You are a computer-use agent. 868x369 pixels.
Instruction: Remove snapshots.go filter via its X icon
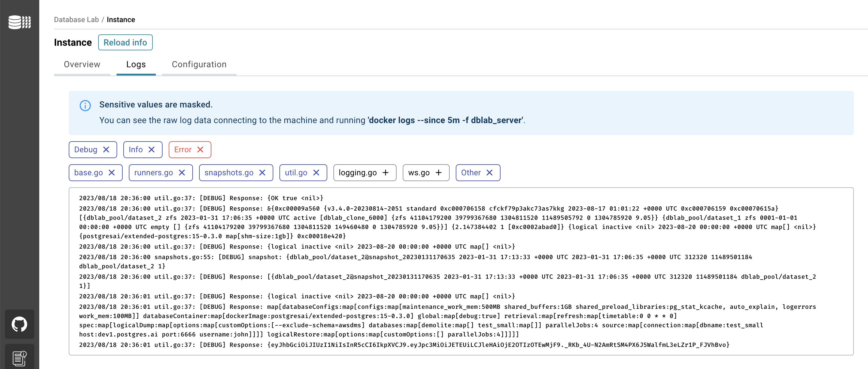(x=263, y=173)
